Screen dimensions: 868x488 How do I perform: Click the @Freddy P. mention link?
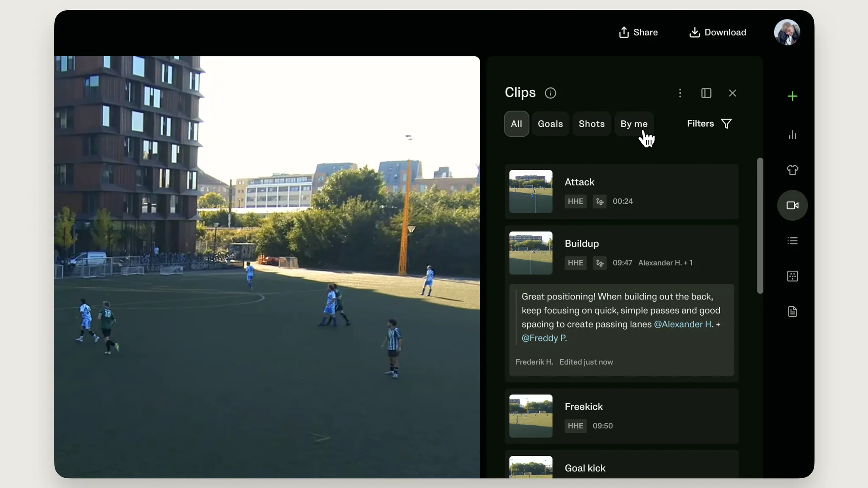544,338
